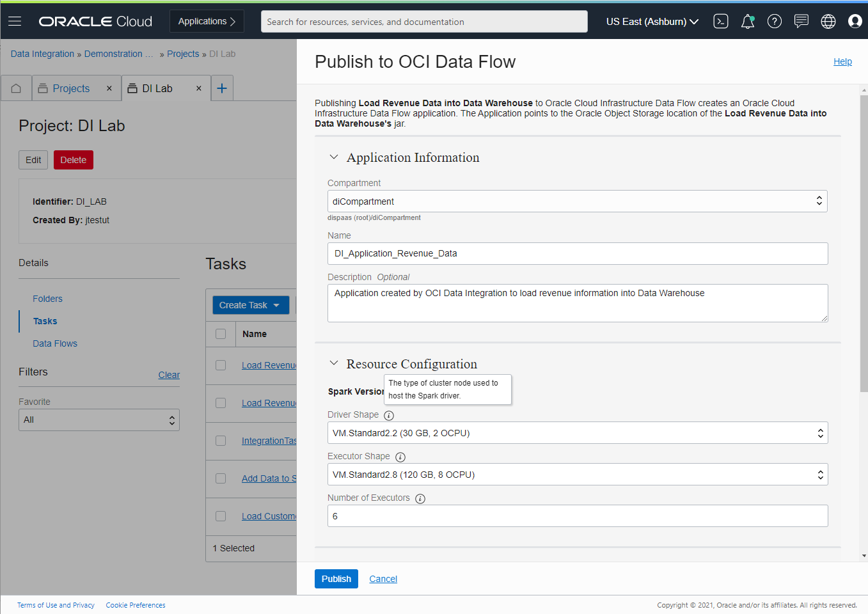Collapse the Application Information section

click(x=333, y=157)
